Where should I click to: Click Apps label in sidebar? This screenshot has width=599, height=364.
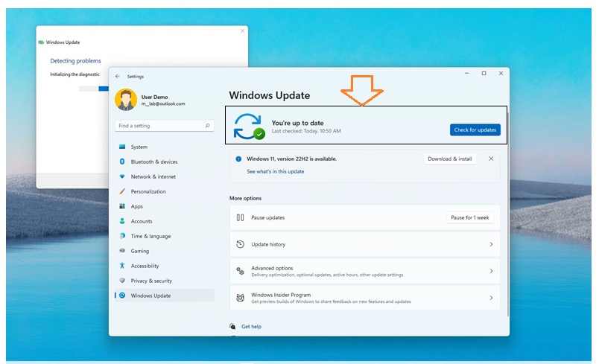pos(137,206)
